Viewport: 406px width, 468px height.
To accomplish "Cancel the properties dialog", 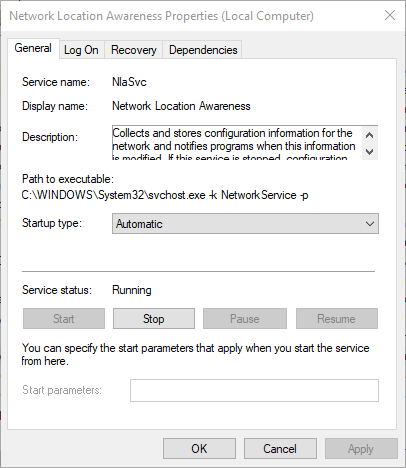I will coord(280,449).
